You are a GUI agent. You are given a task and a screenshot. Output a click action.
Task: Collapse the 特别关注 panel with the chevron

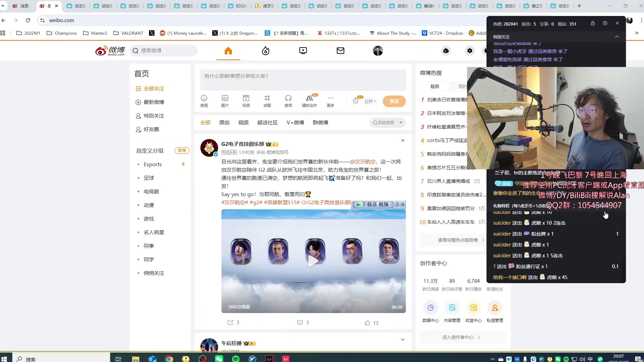pos(617,37)
